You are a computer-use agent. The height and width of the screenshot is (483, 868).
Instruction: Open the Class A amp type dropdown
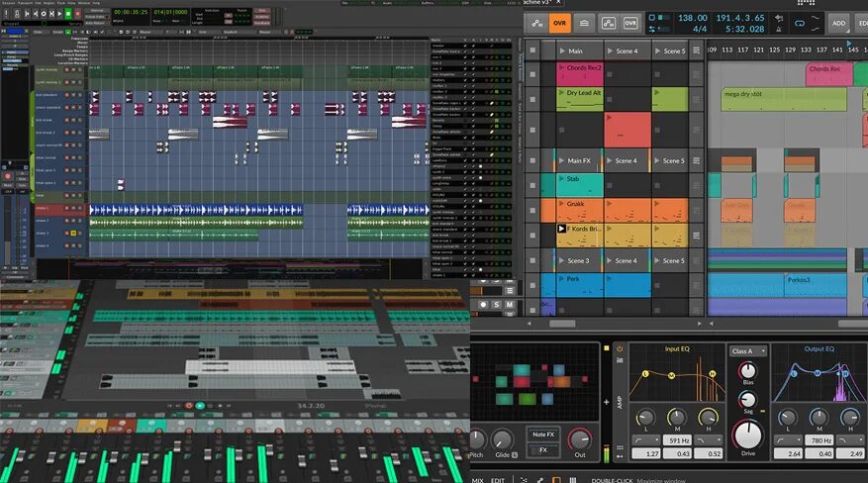click(x=748, y=351)
